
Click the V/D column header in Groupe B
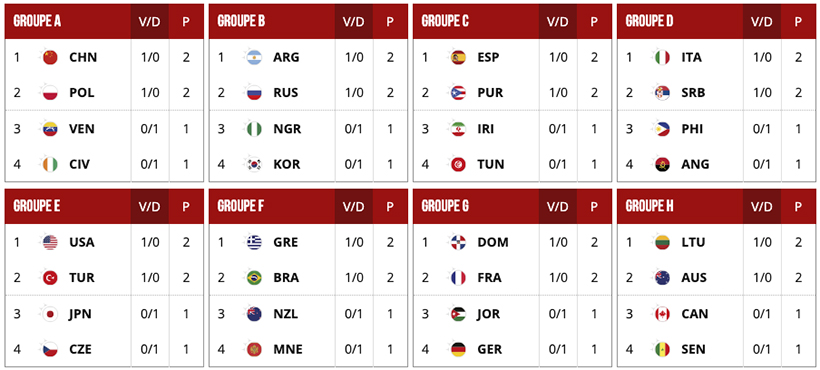click(x=354, y=21)
